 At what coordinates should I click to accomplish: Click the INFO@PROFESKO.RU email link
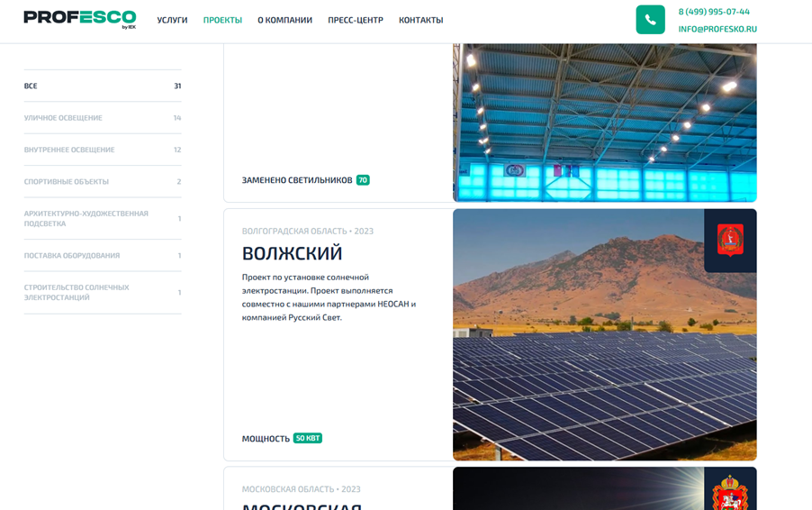coord(717,29)
